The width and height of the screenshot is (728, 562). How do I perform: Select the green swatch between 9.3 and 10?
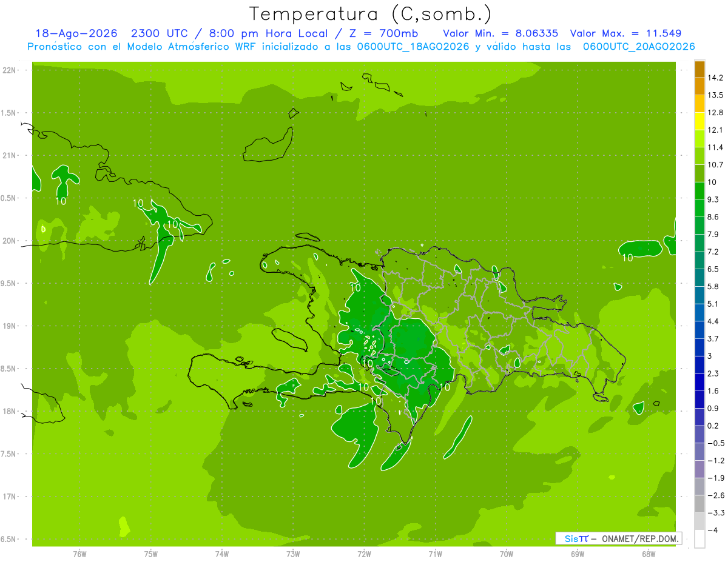[x=699, y=191]
